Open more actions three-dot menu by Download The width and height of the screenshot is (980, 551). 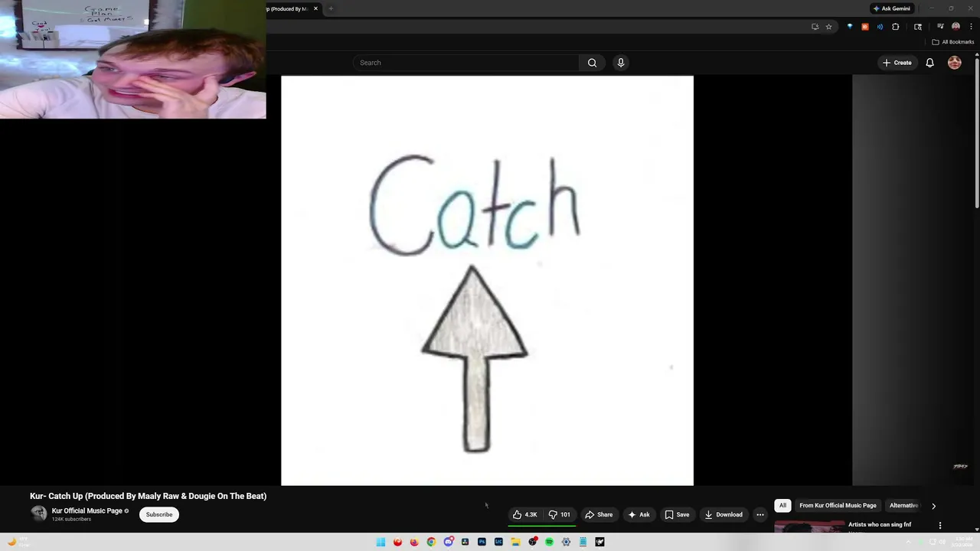coord(760,514)
